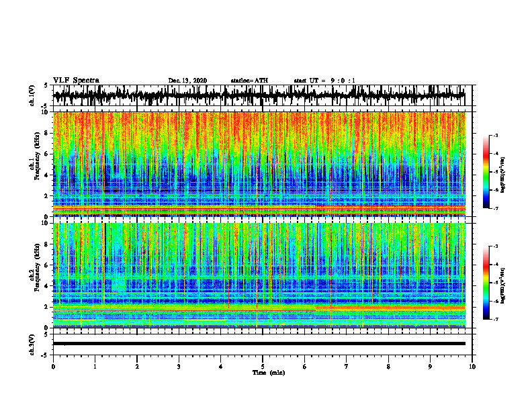
Task: Click the "VLF Spectra" plot title
Action: (76, 81)
